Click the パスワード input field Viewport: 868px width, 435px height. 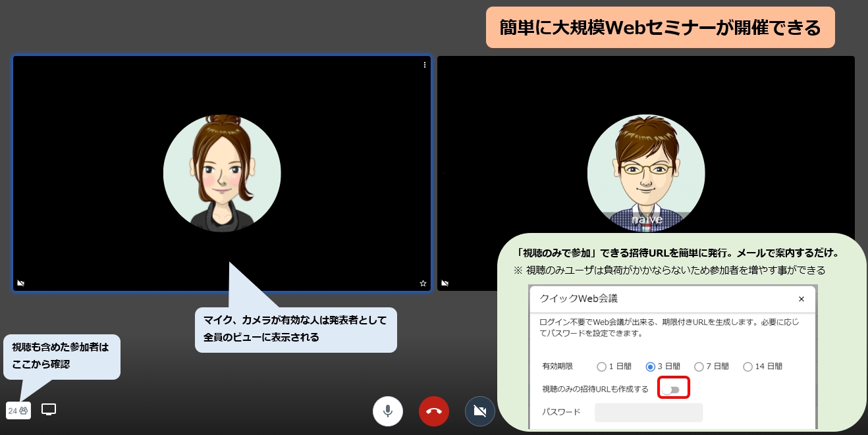point(648,413)
